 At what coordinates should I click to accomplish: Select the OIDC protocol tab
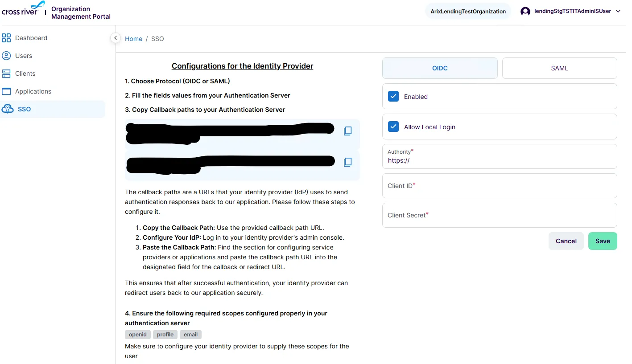tap(440, 68)
